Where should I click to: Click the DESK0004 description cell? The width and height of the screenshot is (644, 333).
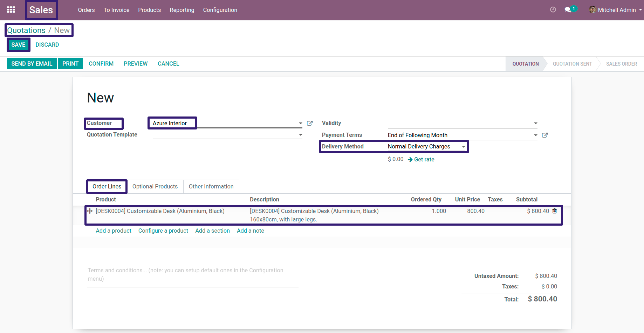(314, 215)
